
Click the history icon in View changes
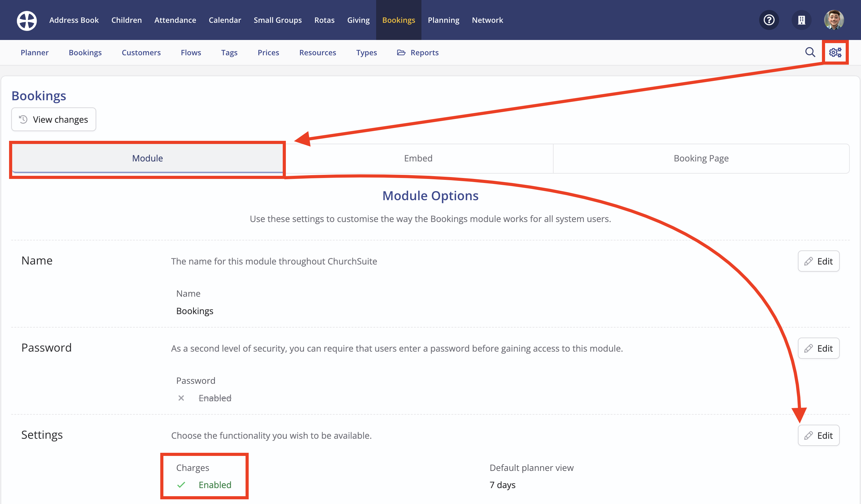click(23, 120)
